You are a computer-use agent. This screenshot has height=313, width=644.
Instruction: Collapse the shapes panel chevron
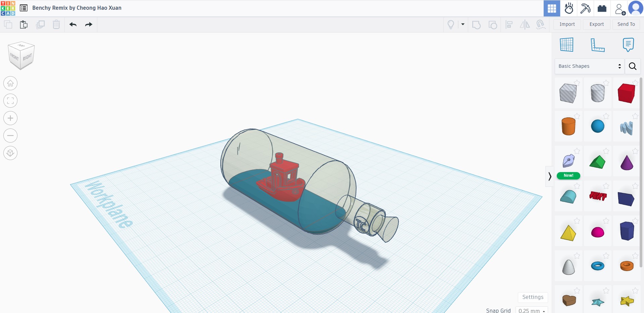[x=549, y=176]
